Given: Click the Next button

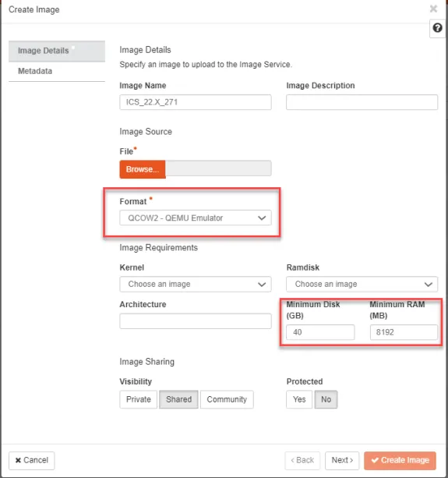Looking at the screenshot, I should click(x=342, y=460).
